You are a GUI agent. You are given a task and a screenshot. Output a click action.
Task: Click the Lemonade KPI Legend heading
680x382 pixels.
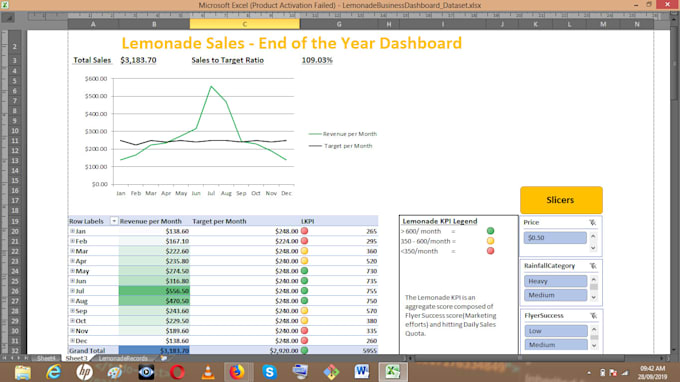click(439, 221)
